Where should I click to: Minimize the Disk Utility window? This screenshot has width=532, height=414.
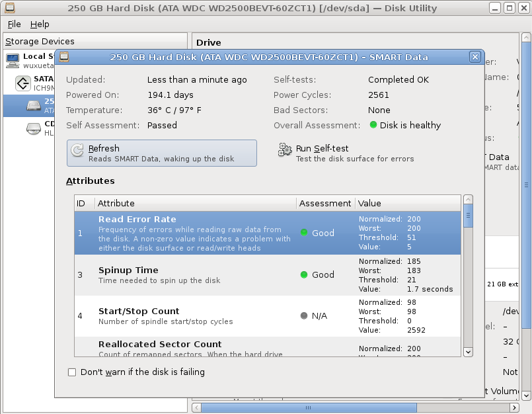click(495, 8)
